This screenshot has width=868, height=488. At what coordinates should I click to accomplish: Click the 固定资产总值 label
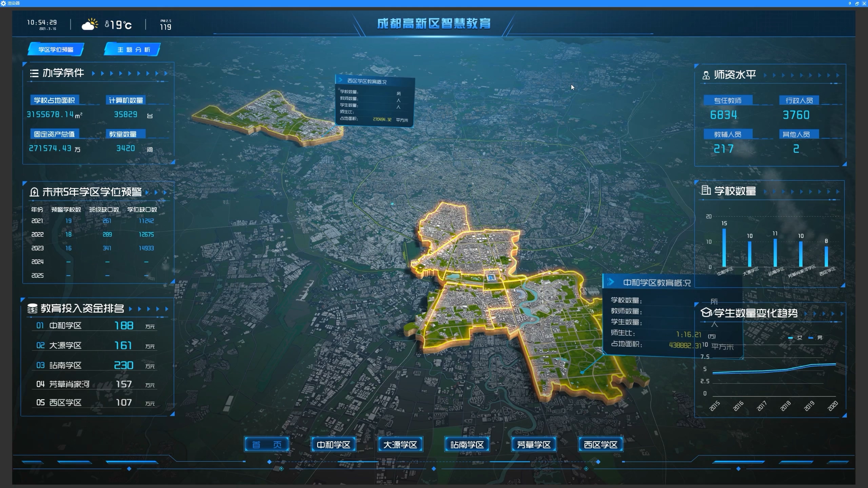pos(54,134)
